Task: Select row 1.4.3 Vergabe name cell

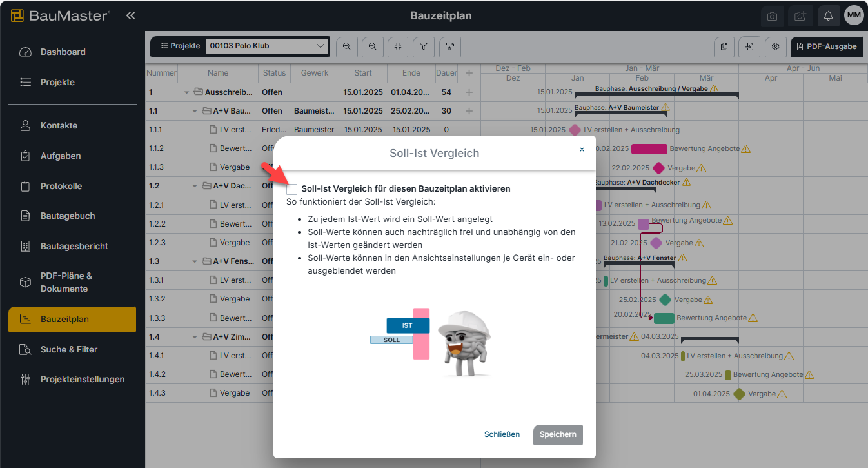Action: click(x=235, y=393)
